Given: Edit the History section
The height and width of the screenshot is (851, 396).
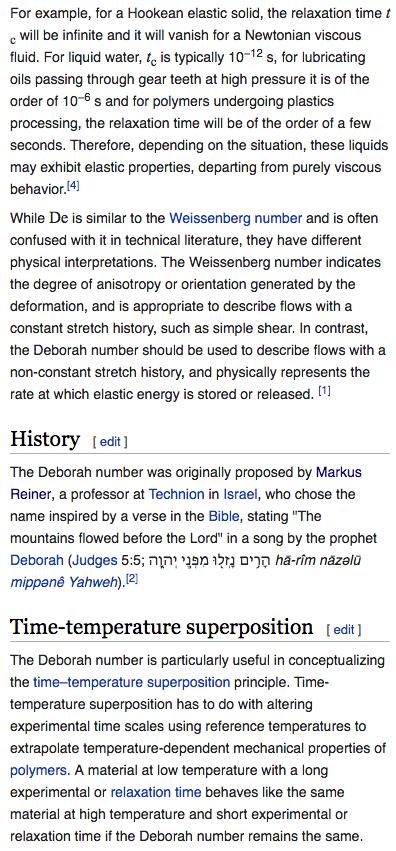Looking at the screenshot, I should pyautogui.click(x=110, y=441).
